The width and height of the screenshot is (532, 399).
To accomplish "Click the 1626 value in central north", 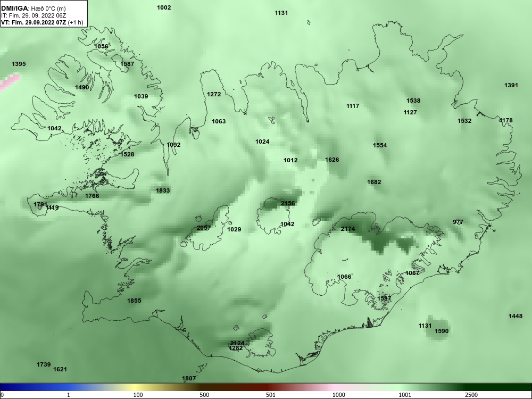I will point(332,160).
